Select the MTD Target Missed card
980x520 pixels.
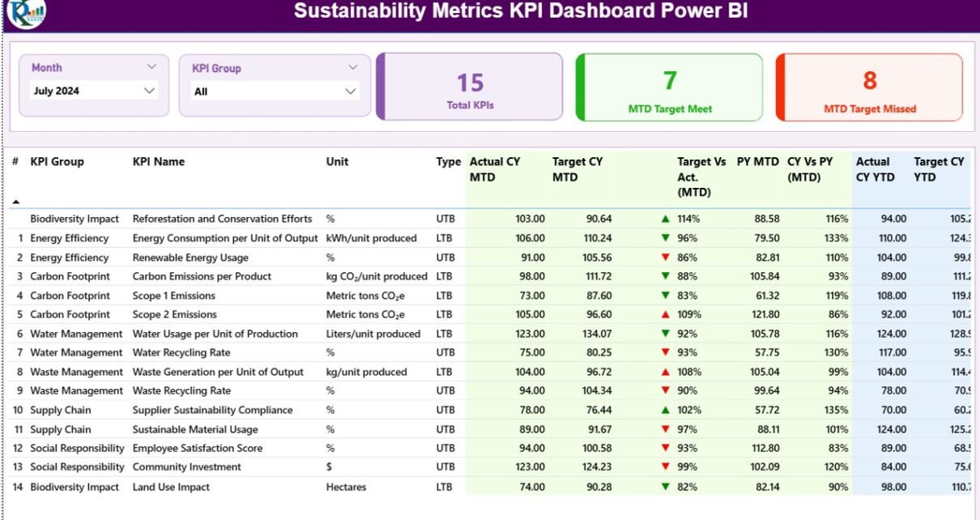tap(870, 87)
